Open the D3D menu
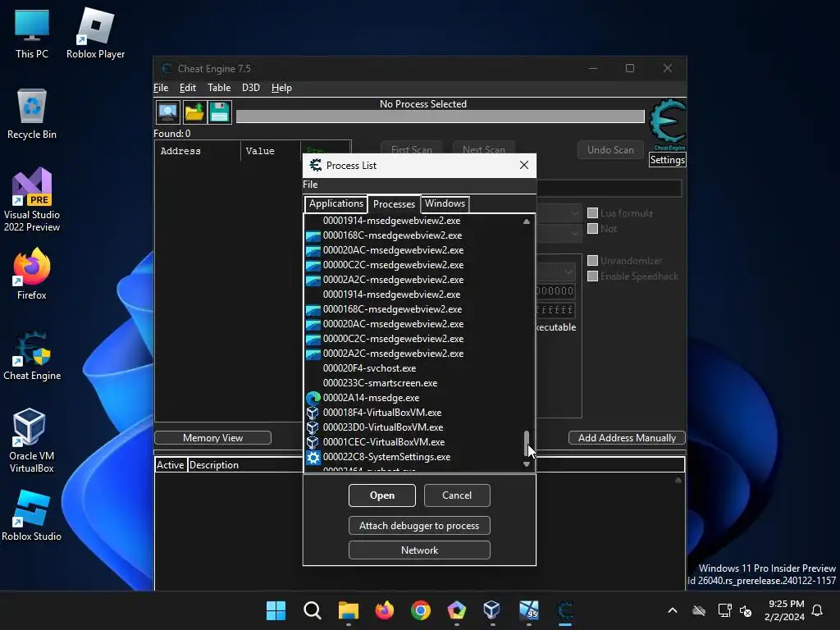840x630 pixels. pyautogui.click(x=251, y=88)
